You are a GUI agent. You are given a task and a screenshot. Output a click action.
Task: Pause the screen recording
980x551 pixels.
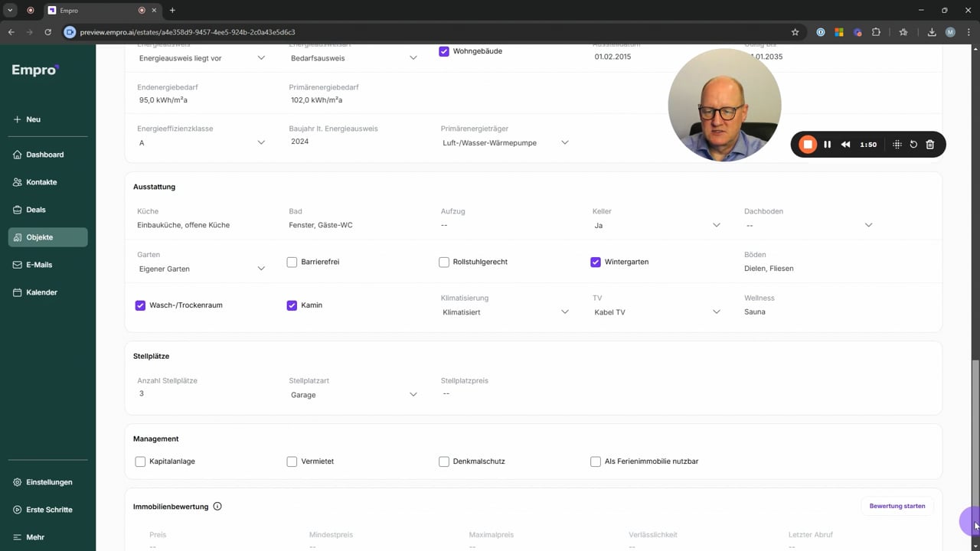pyautogui.click(x=828, y=145)
